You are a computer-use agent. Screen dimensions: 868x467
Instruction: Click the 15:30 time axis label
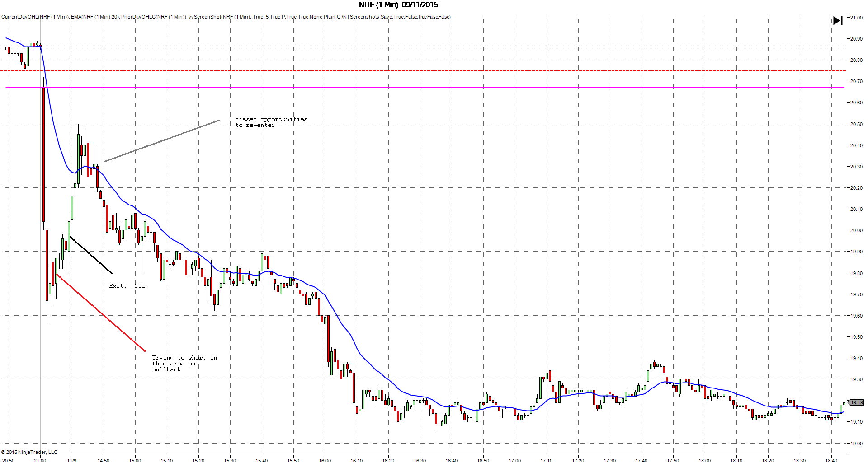[230, 461]
